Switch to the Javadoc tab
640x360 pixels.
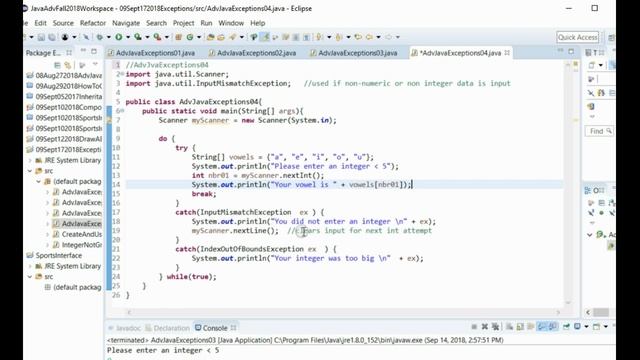coord(124,328)
